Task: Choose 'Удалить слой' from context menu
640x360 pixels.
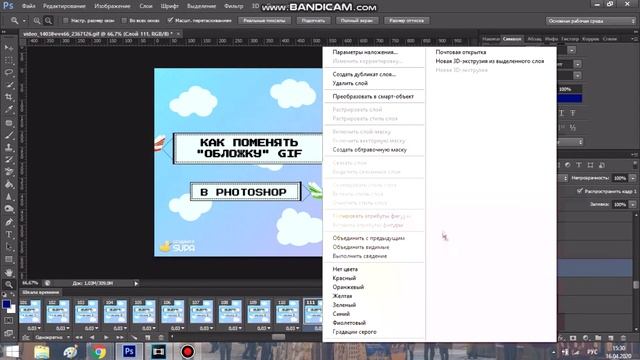Action: pyautogui.click(x=350, y=83)
